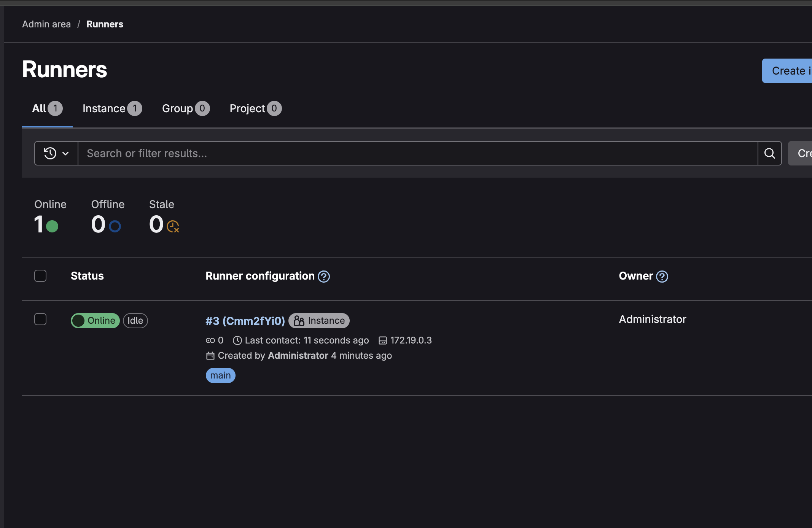
Task: Click the clock icon next to Last contact
Action: pos(237,340)
